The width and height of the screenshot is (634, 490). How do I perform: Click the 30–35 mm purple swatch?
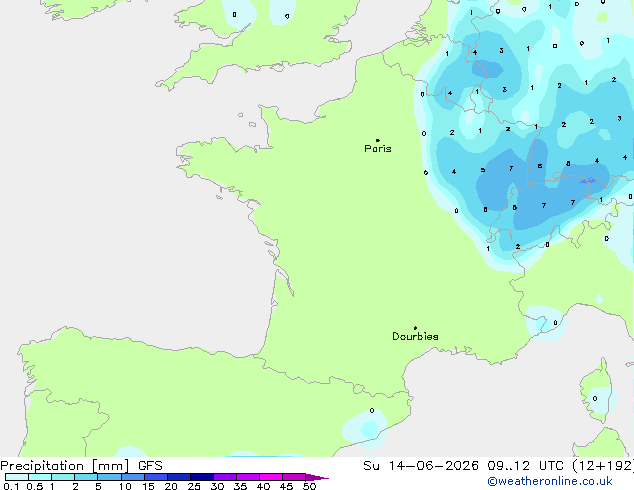click(225, 477)
